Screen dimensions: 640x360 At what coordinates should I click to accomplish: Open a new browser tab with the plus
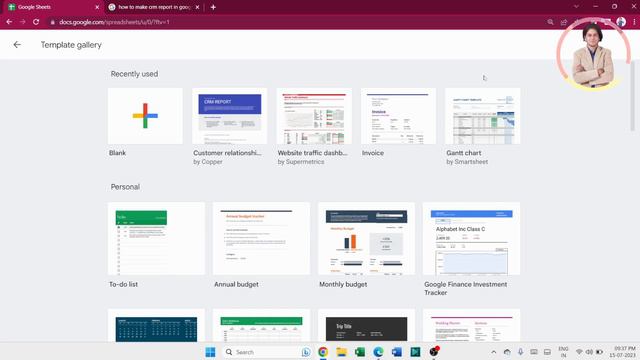213,7
